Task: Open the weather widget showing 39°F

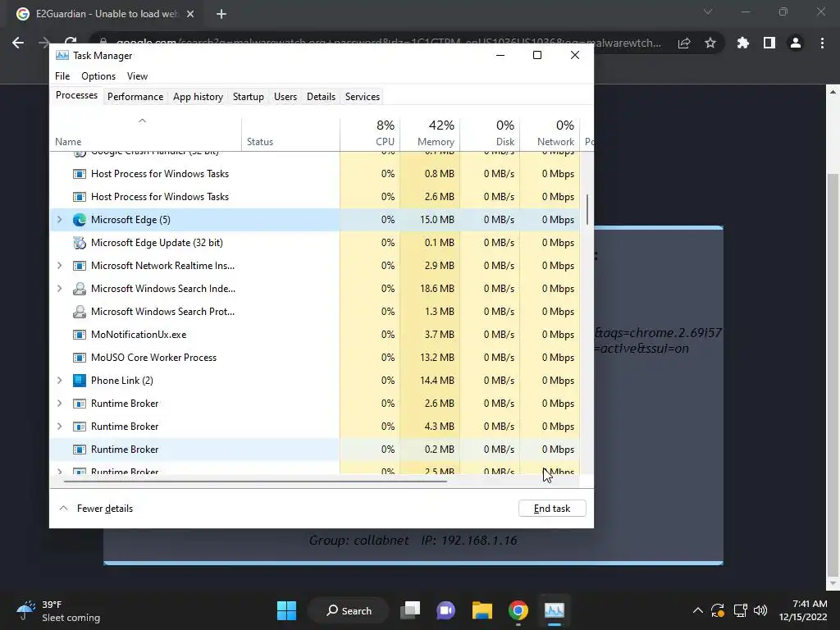Action: 58,610
